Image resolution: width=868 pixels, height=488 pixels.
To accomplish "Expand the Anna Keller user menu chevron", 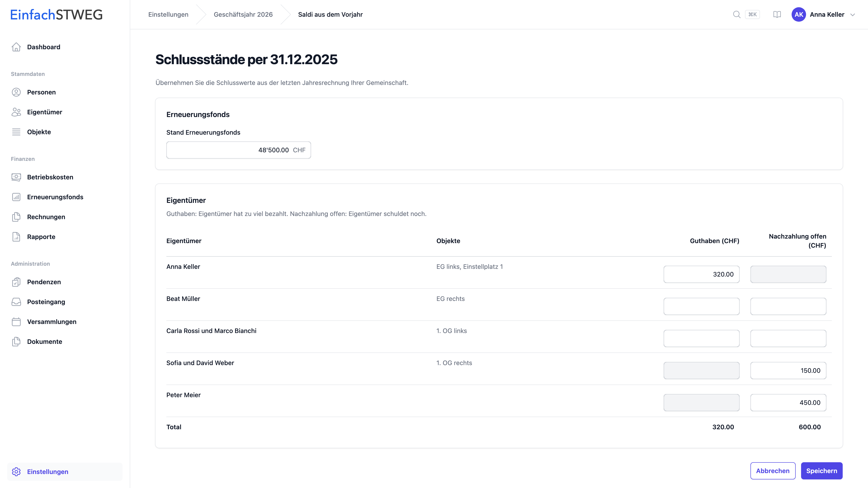I will (852, 15).
